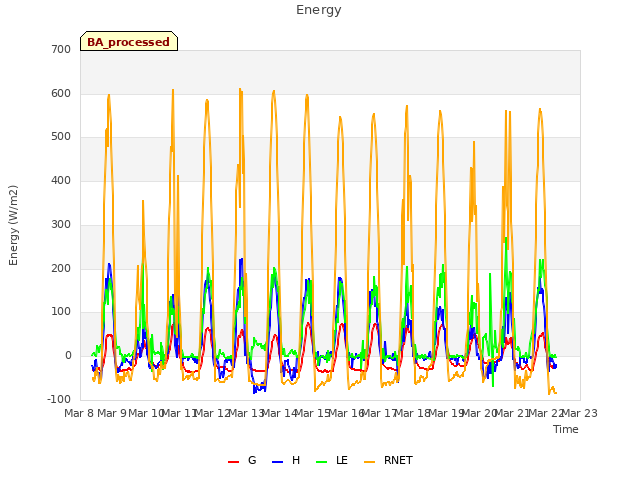Click the Mar 23 x-axis tick label
This screenshot has width=640, height=480.
pyautogui.click(x=580, y=413)
